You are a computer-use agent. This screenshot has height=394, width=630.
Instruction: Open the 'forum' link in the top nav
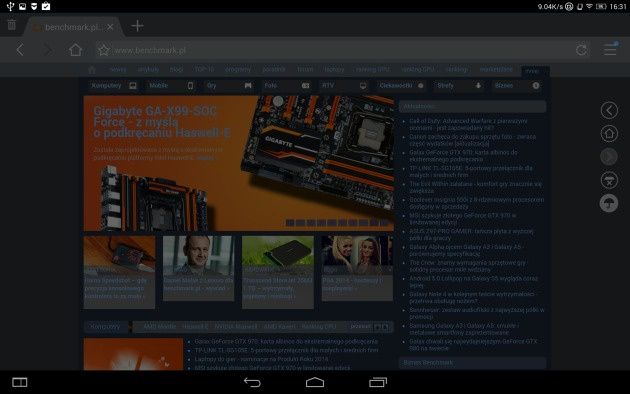point(305,69)
